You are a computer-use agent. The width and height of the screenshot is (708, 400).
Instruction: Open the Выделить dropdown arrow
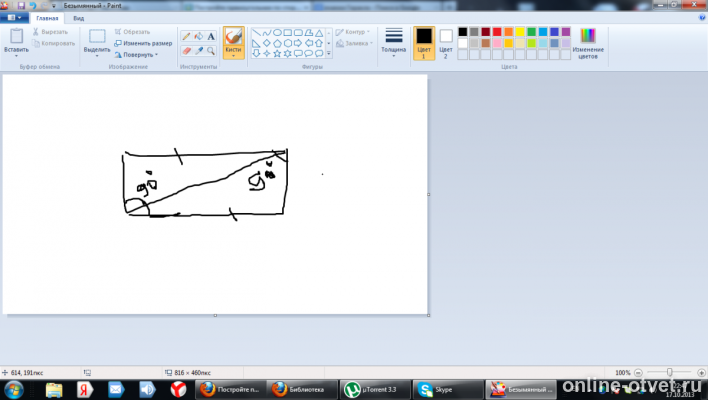97,56
